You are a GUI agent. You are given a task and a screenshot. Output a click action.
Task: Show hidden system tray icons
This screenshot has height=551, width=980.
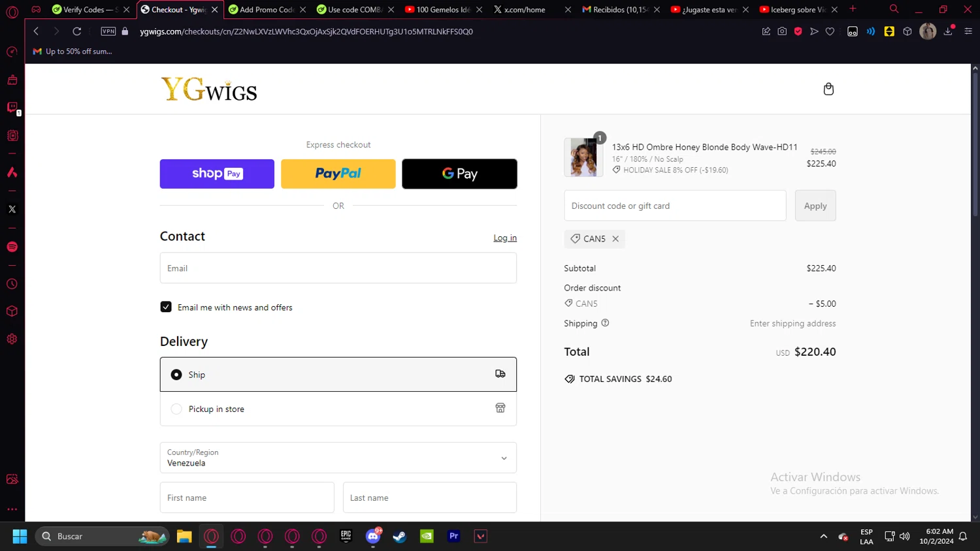point(823,537)
